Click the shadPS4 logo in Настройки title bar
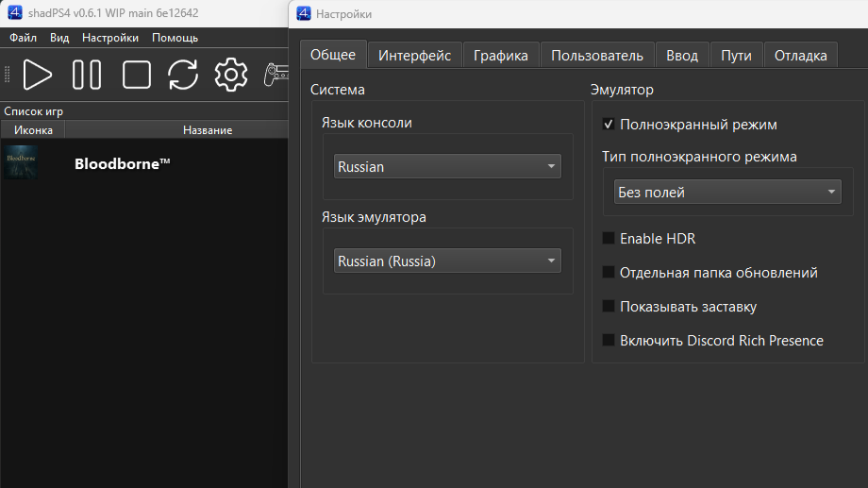The image size is (868, 488). point(304,13)
